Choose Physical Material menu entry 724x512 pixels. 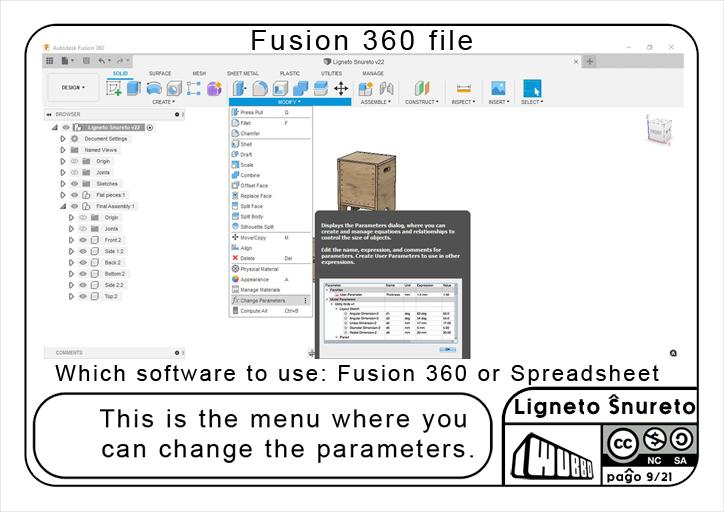point(270,269)
